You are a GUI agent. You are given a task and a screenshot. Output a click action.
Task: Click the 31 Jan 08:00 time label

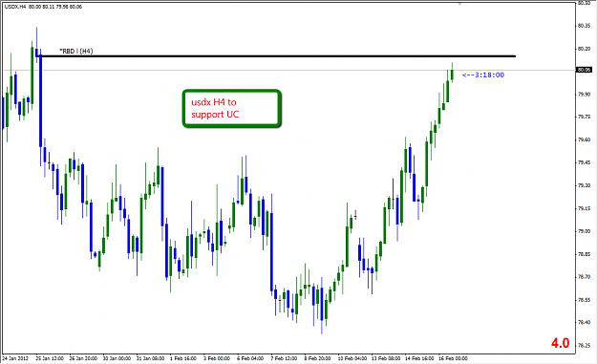pyautogui.click(x=150, y=358)
